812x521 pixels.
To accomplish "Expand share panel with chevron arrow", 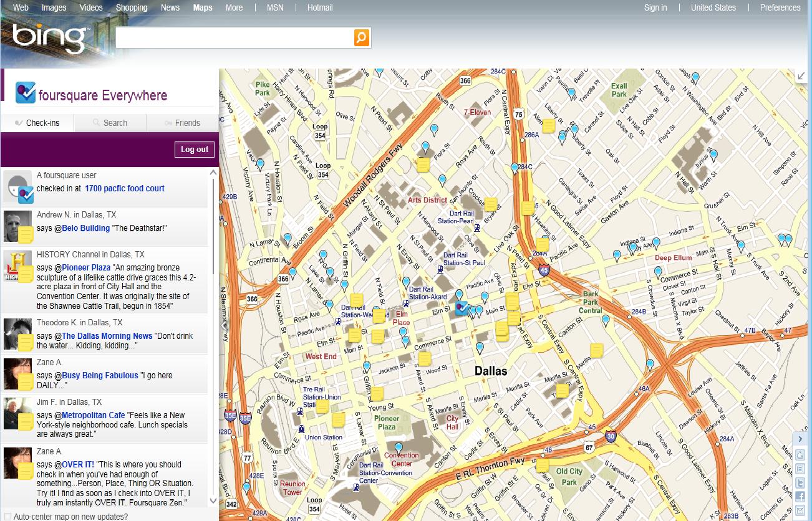I will (x=800, y=439).
